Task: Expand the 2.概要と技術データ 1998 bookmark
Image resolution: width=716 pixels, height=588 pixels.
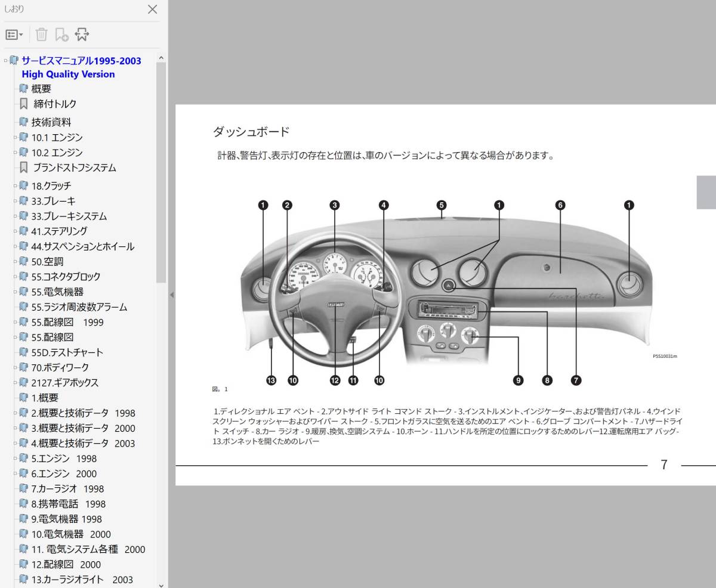Action: coord(16,413)
